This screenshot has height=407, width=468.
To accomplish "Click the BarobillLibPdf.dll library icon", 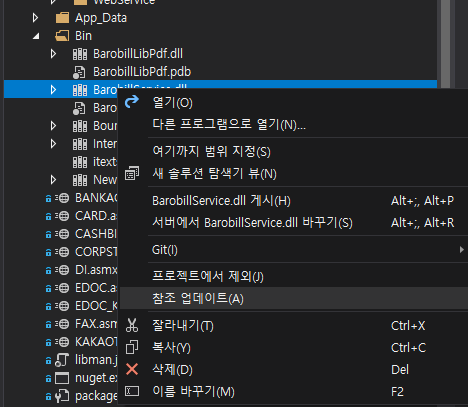I will [x=80, y=54].
